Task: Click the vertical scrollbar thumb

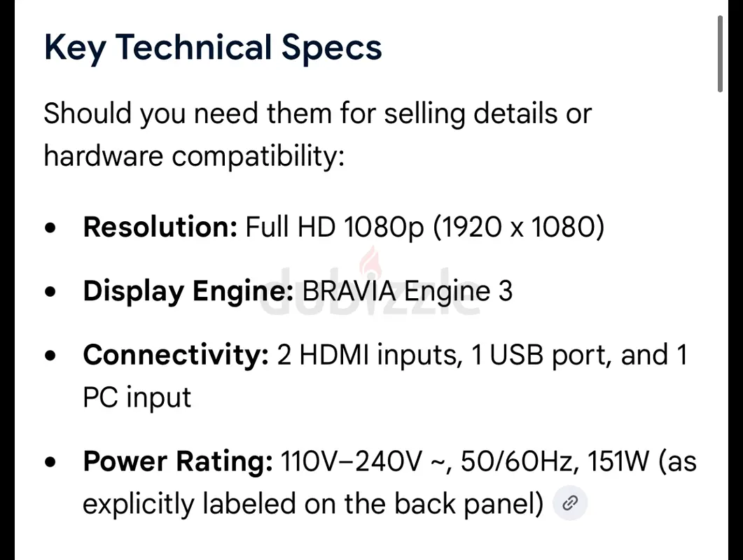Action: [x=720, y=53]
